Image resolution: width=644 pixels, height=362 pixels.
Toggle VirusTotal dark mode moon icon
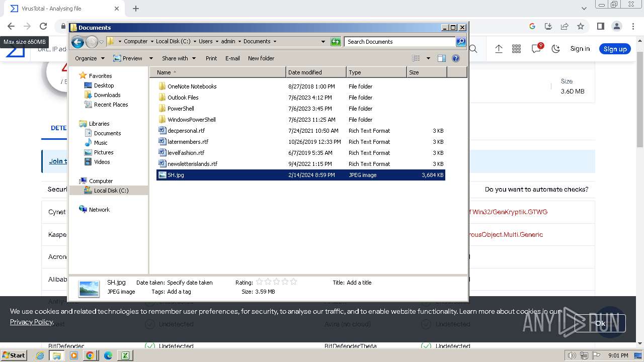tap(556, 49)
